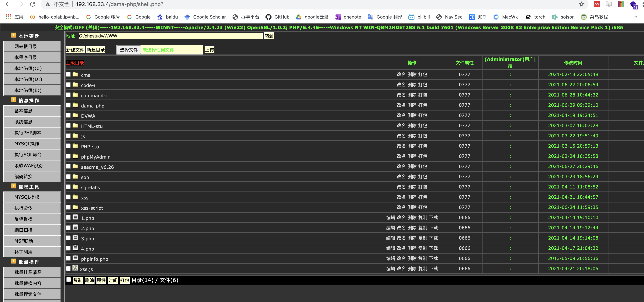
Task: Click the 选择文件 button
Action: (x=129, y=50)
